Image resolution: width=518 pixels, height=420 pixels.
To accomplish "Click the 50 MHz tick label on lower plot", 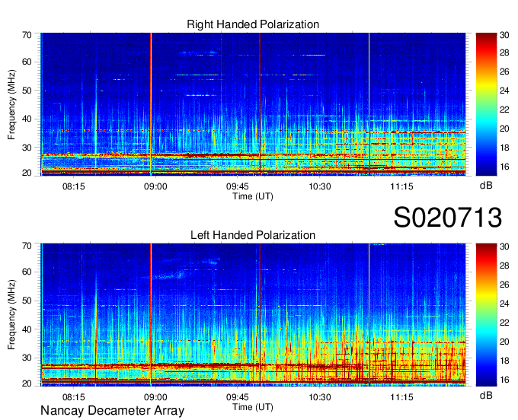I will (x=27, y=301).
